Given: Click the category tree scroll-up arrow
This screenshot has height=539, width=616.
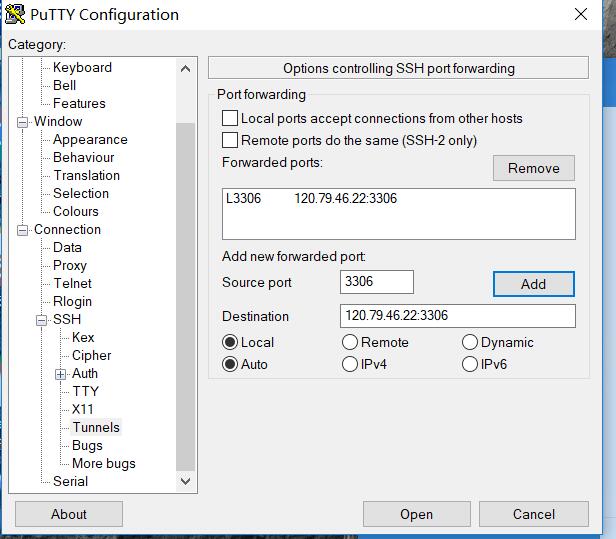Looking at the screenshot, I should (185, 69).
